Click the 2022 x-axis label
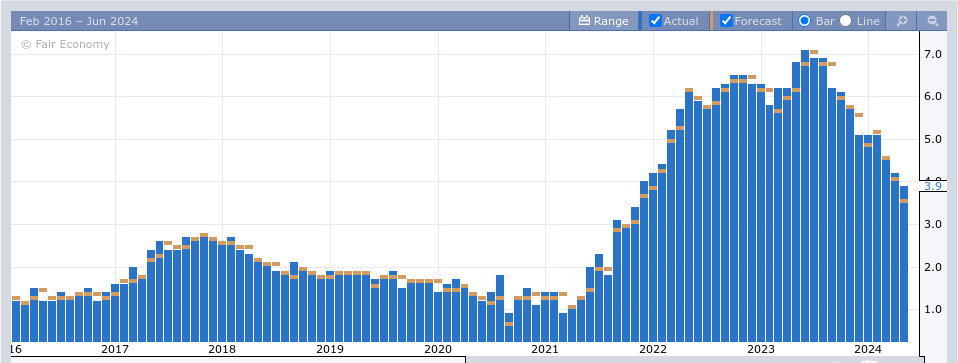 click(x=653, y=349)
